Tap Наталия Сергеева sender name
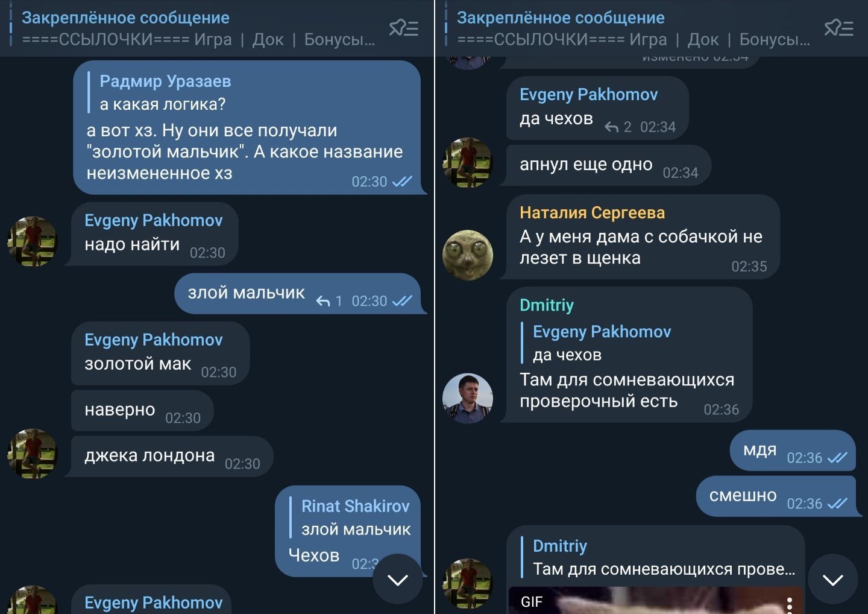This screenshot has width=868, height=614. tap(592, 212)
